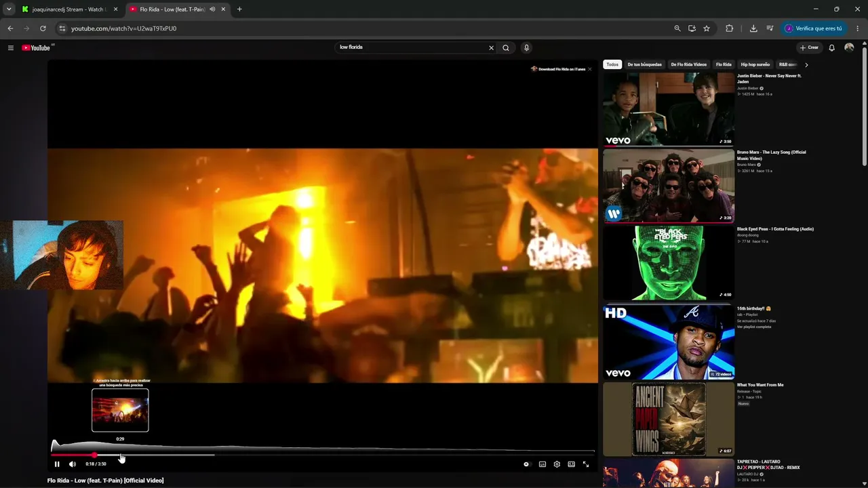The height and width of the screenshot is (488, 868).
Task: Select the Flo Rida filter chip
Action: pyautogui.click(x=724, y=64)
